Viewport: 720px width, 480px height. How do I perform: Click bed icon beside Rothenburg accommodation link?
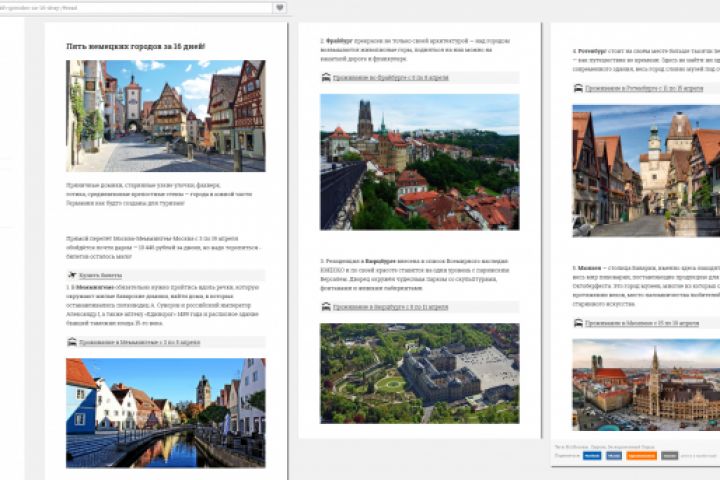point(579,88)
